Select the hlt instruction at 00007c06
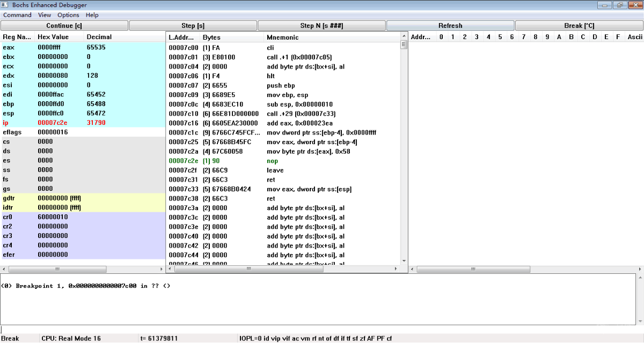The width and height of the screenshot is (644, 343). 283,76
